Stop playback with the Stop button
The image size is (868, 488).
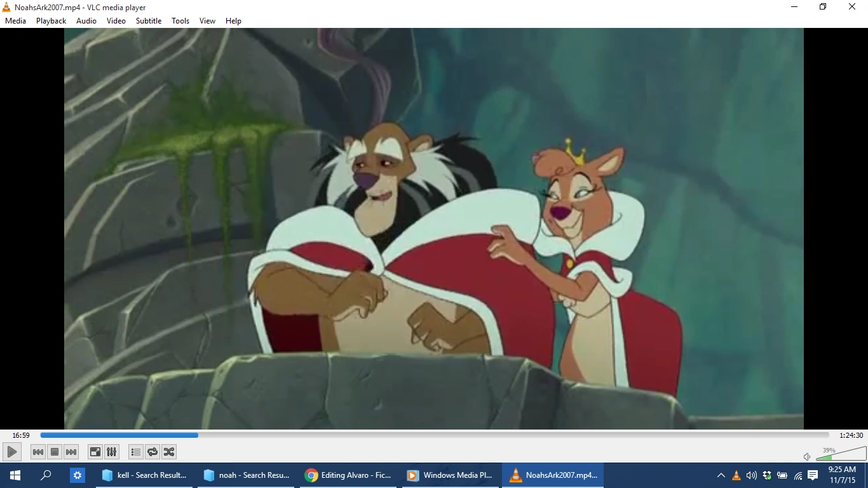pyautogui.click(x=55, y=452)
